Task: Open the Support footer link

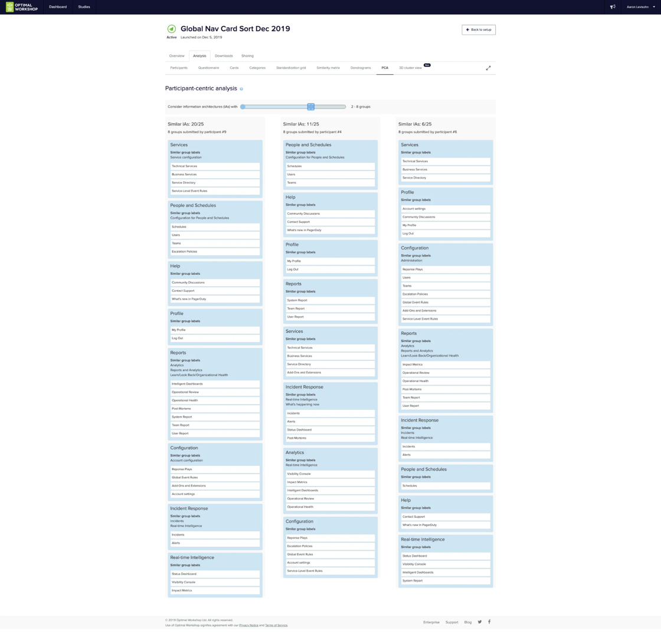Action: coord(451,622)
